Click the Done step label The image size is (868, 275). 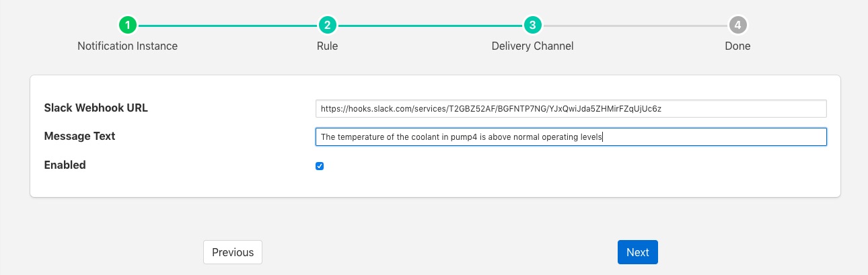737,46
